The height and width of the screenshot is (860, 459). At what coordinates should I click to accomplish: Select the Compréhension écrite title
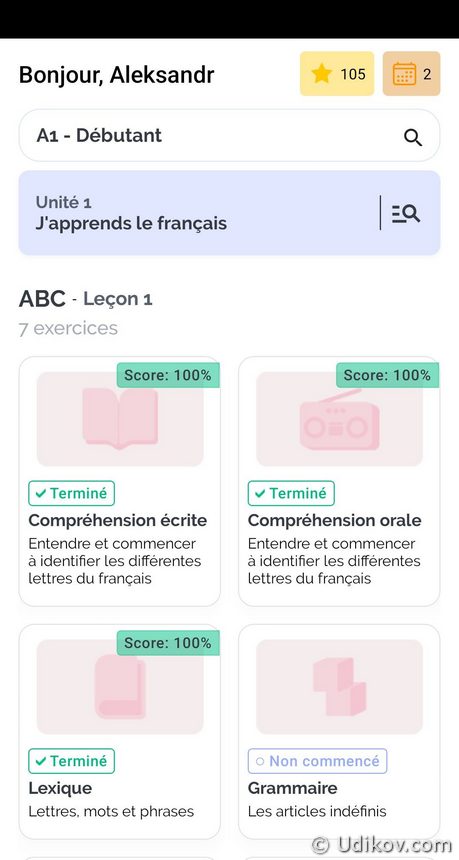coord(118,520)
